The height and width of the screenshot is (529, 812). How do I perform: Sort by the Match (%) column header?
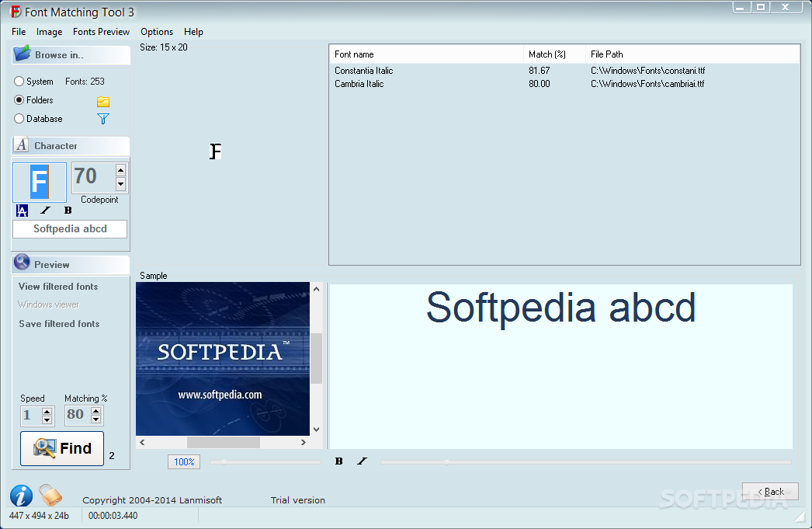(x=554, y=54)
